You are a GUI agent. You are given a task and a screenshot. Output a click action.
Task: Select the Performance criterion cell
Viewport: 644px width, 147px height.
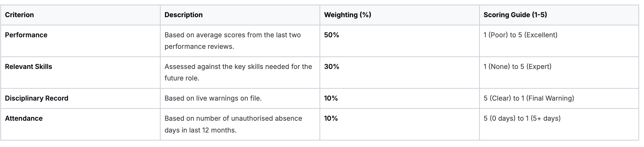tap(26, 35)
